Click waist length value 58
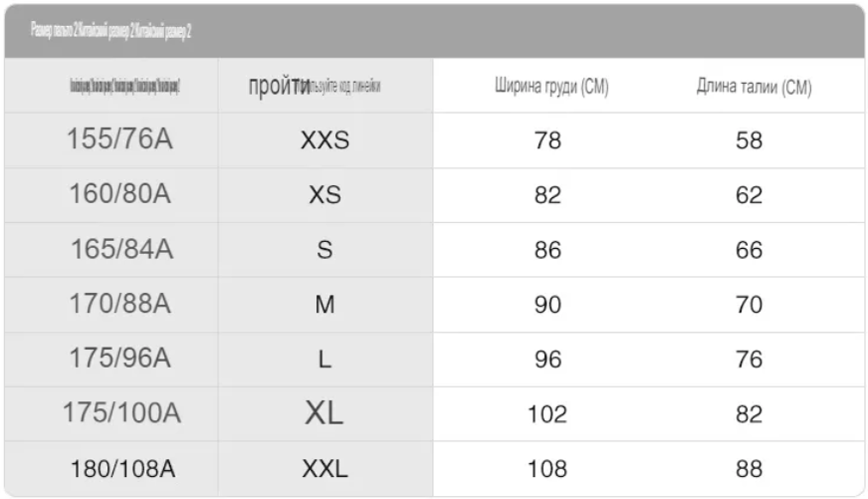868x499 pixels. pos(749,140)
